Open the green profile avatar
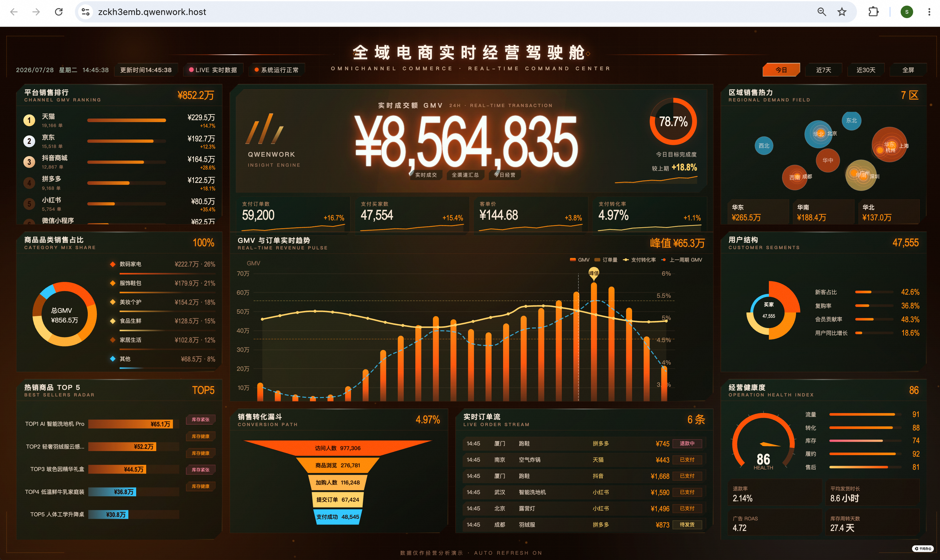 tap(907, 12)
